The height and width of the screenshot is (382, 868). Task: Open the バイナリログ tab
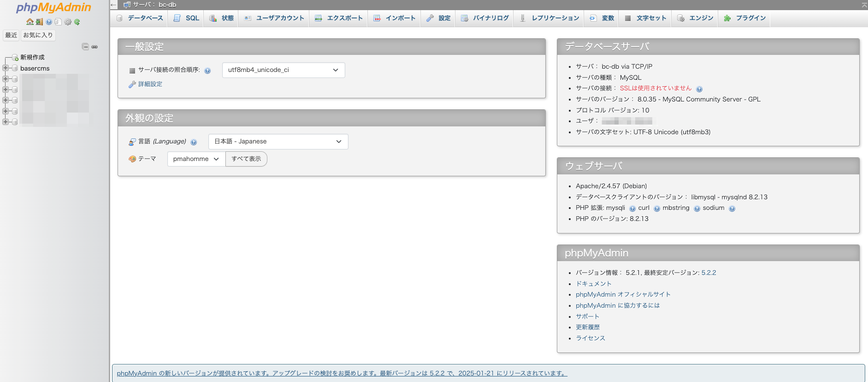[484, 18]
